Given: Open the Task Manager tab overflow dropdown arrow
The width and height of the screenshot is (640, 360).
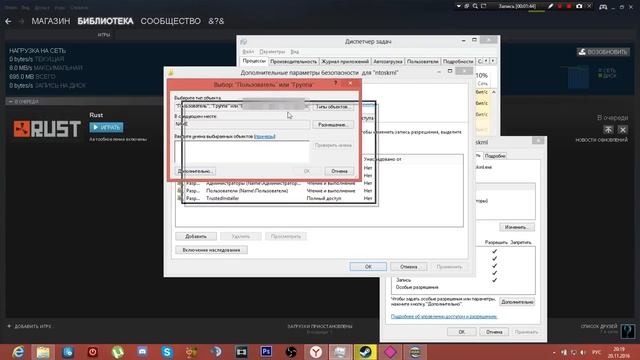Looking at the screenshot, I should 493,61.
